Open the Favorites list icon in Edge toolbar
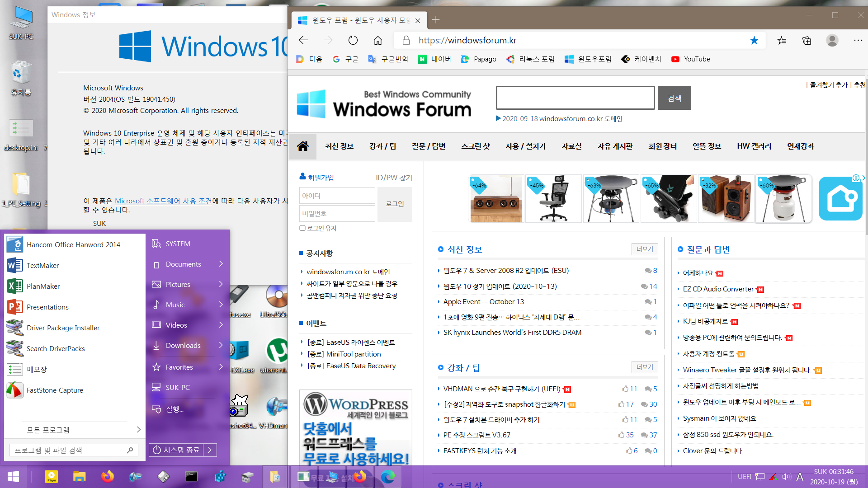 pos(782,40)
